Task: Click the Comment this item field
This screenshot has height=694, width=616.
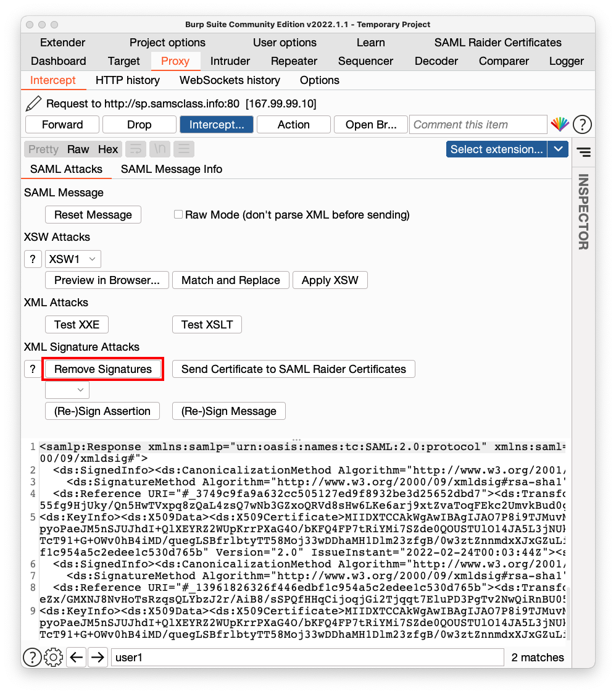Action: 478,124
